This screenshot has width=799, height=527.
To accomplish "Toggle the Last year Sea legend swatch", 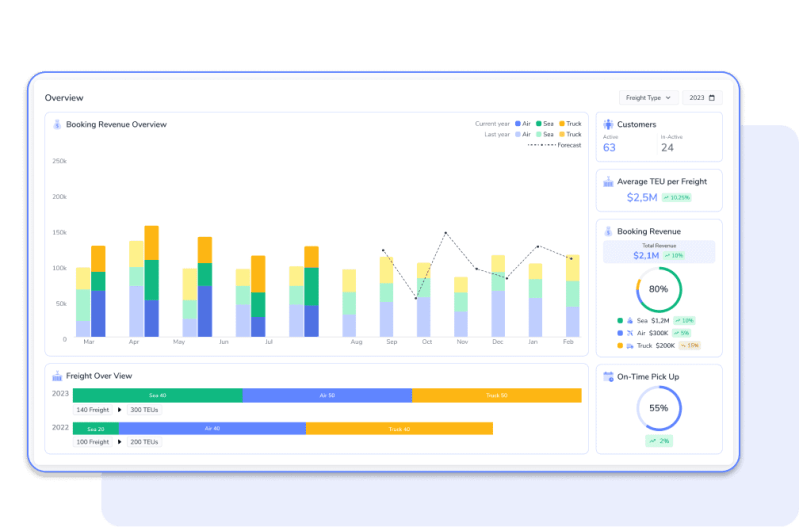I will click(539, 135).
